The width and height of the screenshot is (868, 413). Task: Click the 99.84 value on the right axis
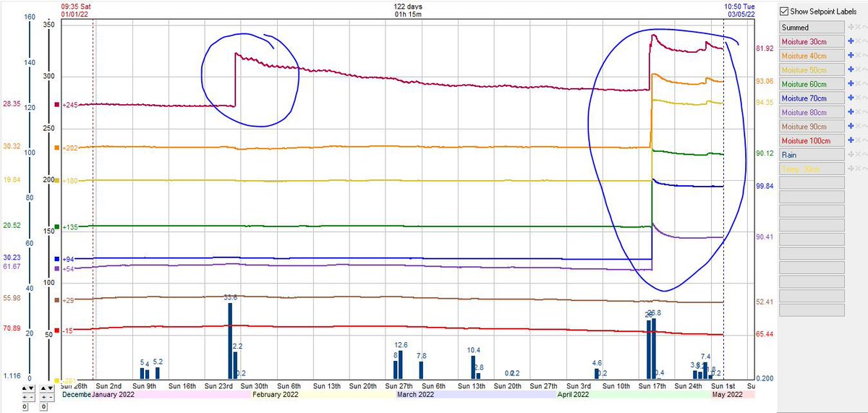(765, 186)
